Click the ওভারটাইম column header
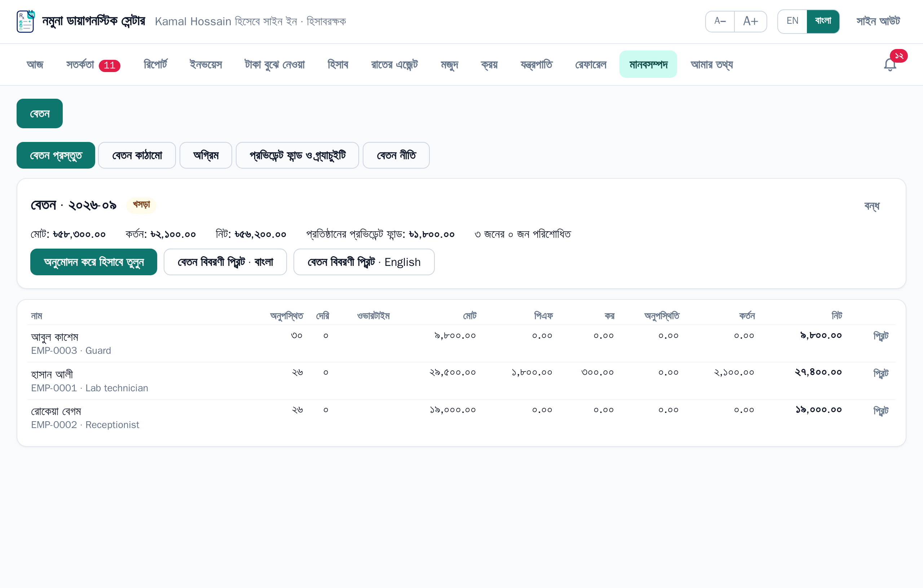Viewport: 923px width, 588px height. pos(373,316)
